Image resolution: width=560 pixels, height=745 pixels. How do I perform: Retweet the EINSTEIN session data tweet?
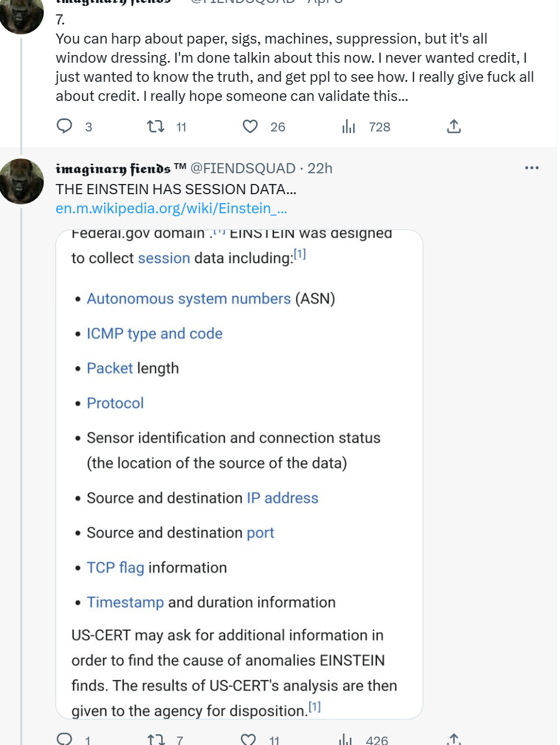[155, 740]
